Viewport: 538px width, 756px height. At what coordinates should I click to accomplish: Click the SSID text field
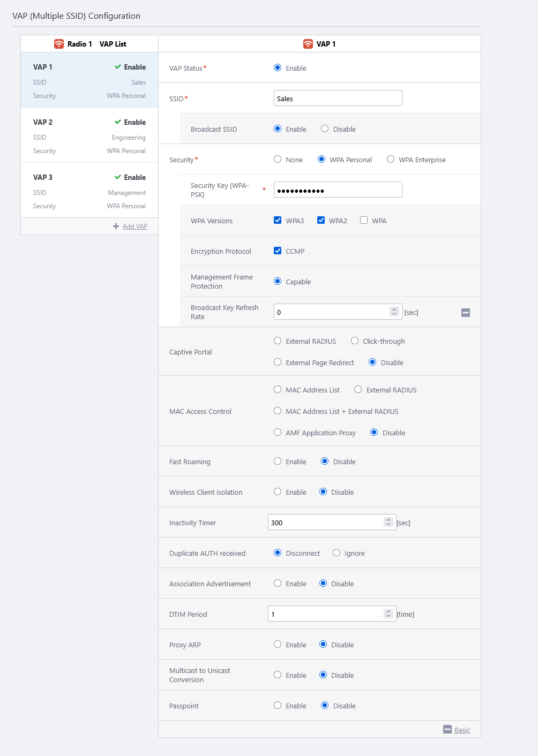[338, 99]
